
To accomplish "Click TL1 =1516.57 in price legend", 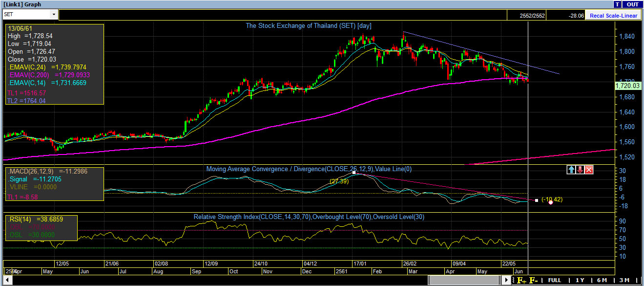I will click(27, 92).
